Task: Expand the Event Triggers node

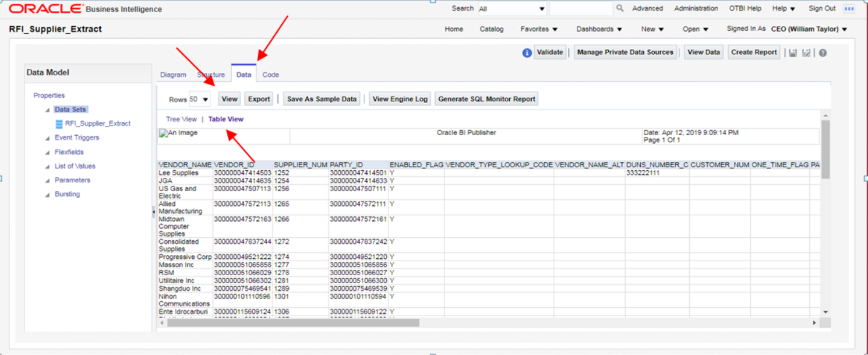Action: (x=48, y=138)
